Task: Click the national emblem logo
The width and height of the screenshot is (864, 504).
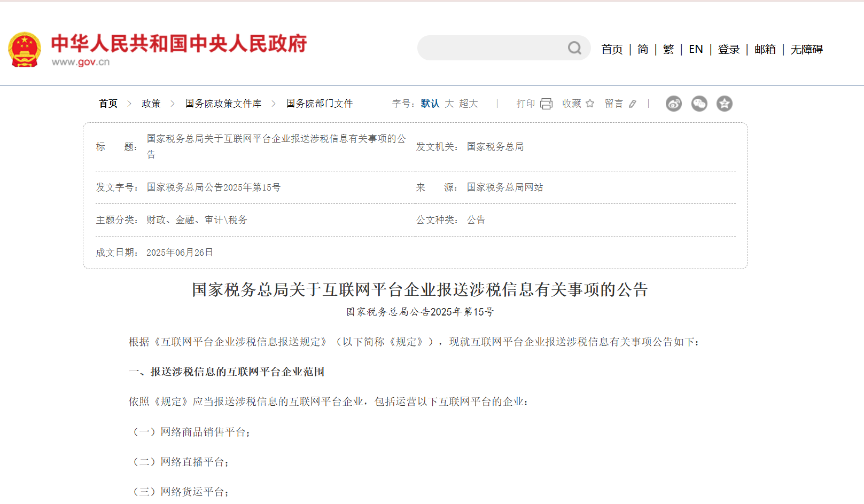Action: click(25, 50)
